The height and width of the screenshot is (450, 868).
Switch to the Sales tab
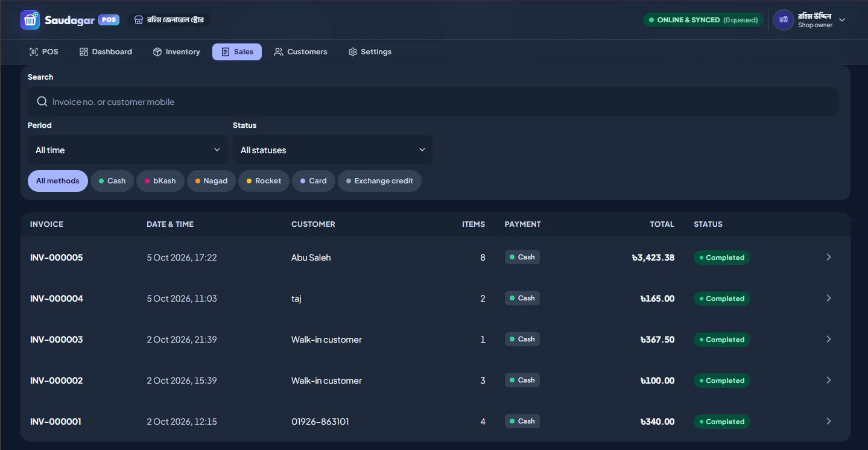coord(237,52)
